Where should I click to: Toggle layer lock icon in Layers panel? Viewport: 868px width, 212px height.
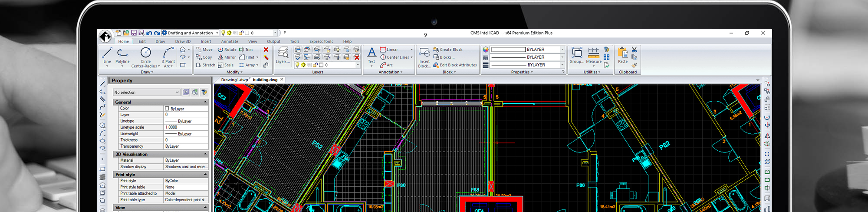(x=316, y=65)
